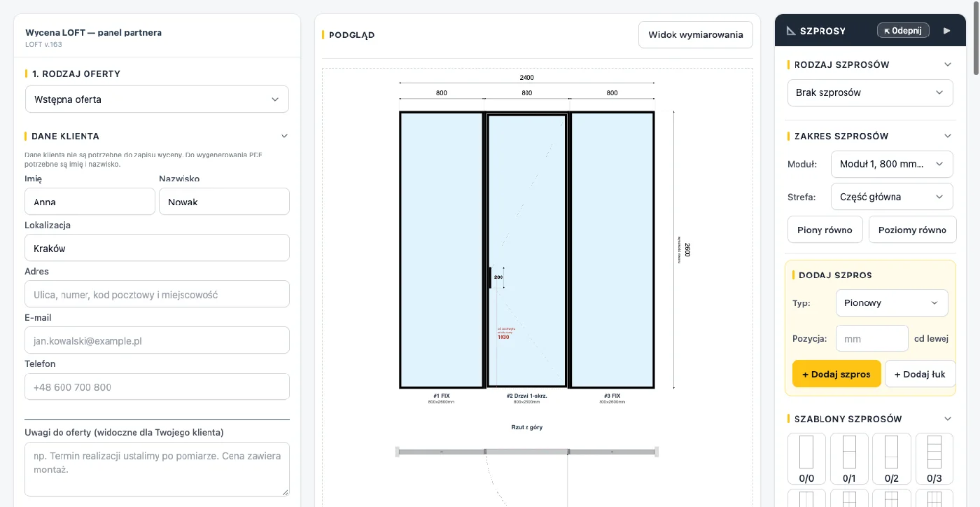Collapse the Rodzaj szprosów section
This screenshot has height=507, width=980.
point(948,64)
